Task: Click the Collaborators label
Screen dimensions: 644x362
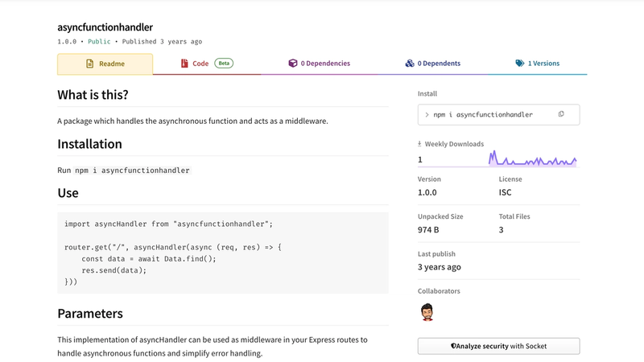Action: [x=439, y=291]
